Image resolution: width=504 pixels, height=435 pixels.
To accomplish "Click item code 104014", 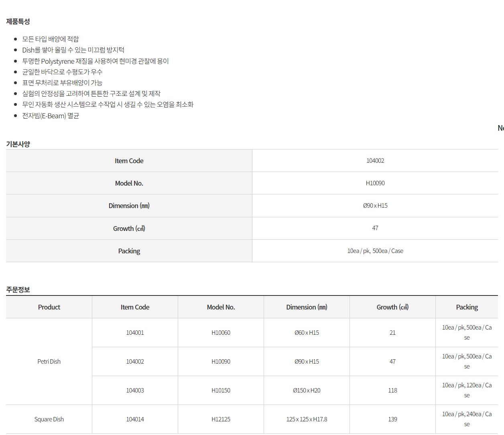I will (135, 419).
